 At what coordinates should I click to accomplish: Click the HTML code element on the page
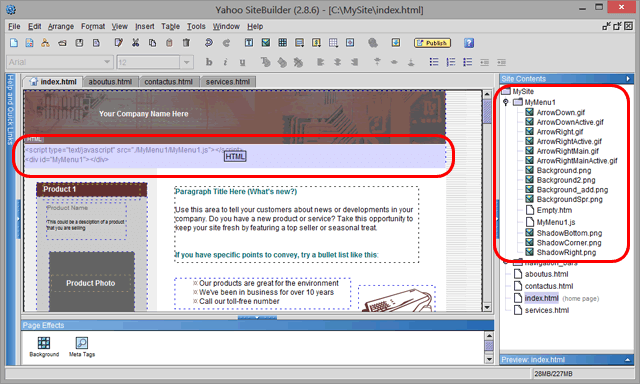point(235,155)
